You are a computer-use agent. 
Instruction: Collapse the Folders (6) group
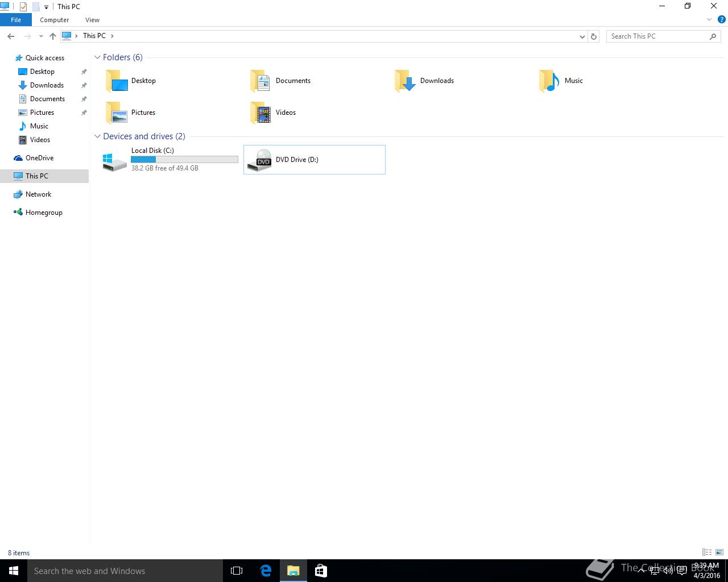pyautogui.click(x=97, y=57)
